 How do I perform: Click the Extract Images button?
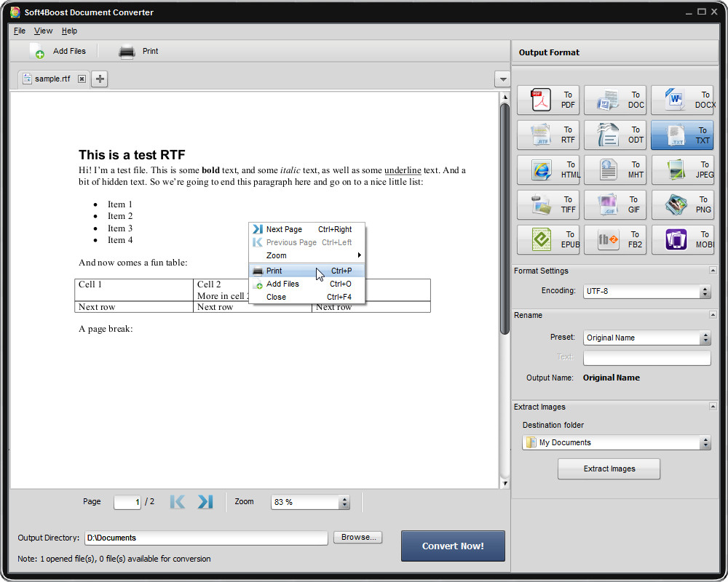(609, 469)
